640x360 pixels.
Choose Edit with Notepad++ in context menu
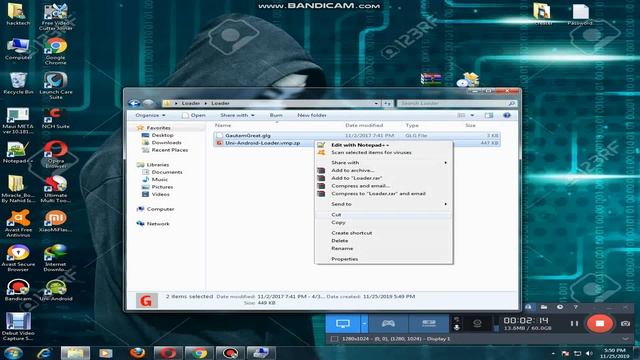(x=384, y=145)
